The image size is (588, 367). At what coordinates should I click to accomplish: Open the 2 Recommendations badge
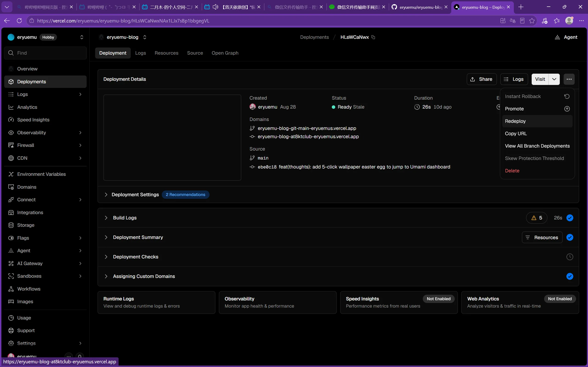(x=185, y=195)
